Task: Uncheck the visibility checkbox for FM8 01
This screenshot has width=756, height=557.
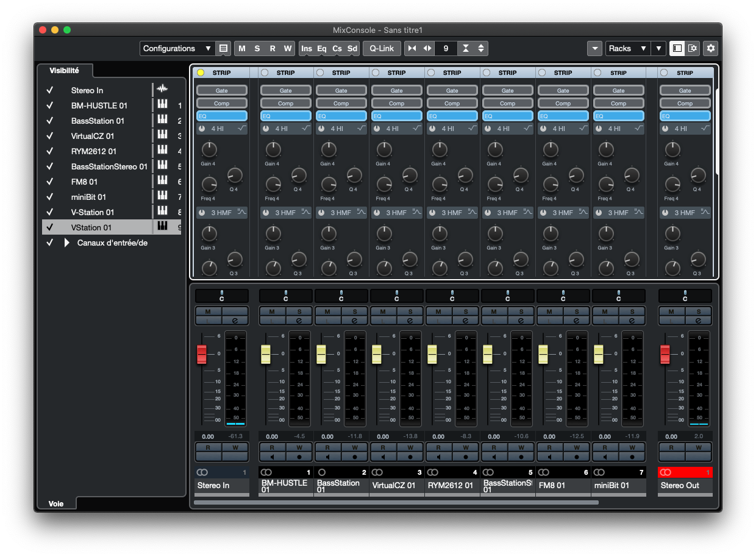Action: tap(49, 182)
